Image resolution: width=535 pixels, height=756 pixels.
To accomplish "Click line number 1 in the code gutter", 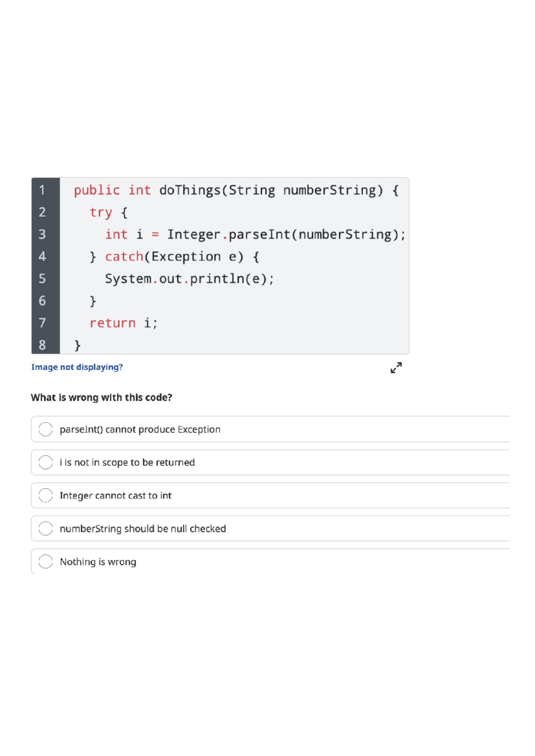I will point(42,190).
